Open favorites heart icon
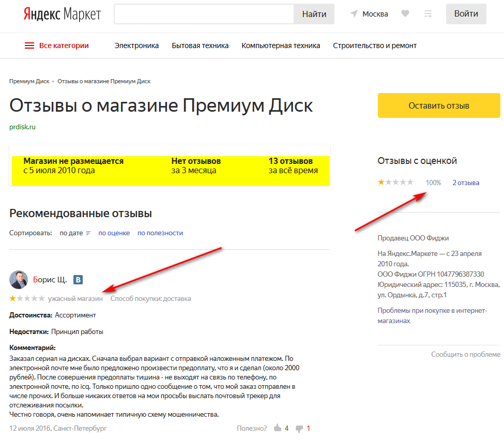504x440 pixels. [405, 13]
